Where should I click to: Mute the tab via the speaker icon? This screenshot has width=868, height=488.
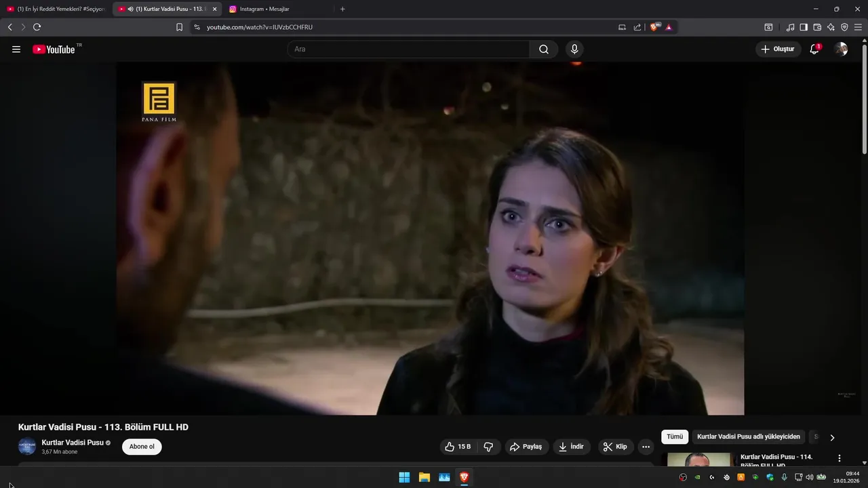131,9
